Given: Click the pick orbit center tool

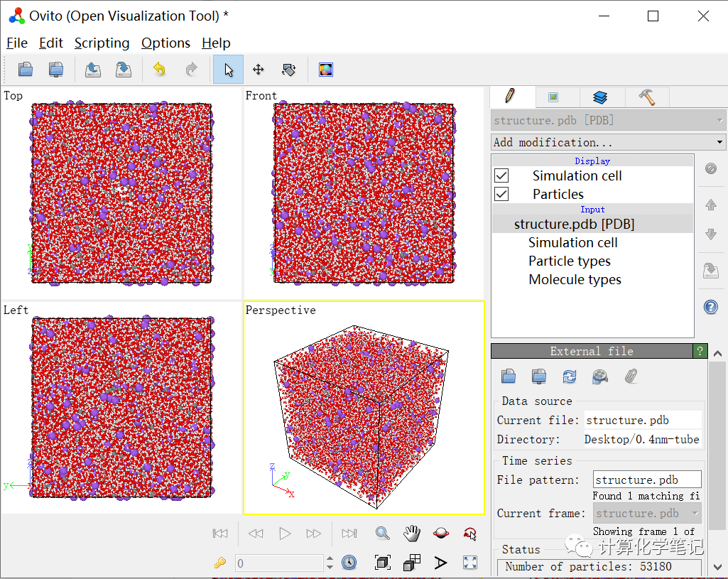Looking at the screenshot, I should (470, 534).
